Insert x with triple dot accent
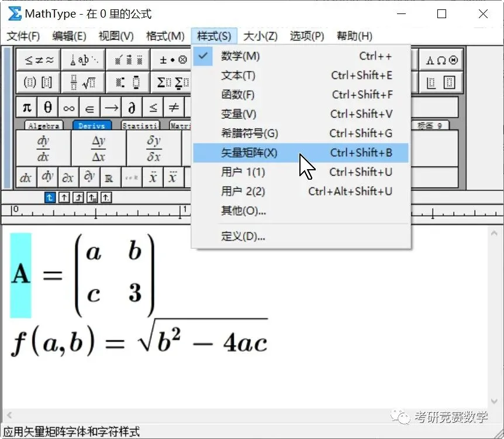504x439 pixels. pos(174,177)
